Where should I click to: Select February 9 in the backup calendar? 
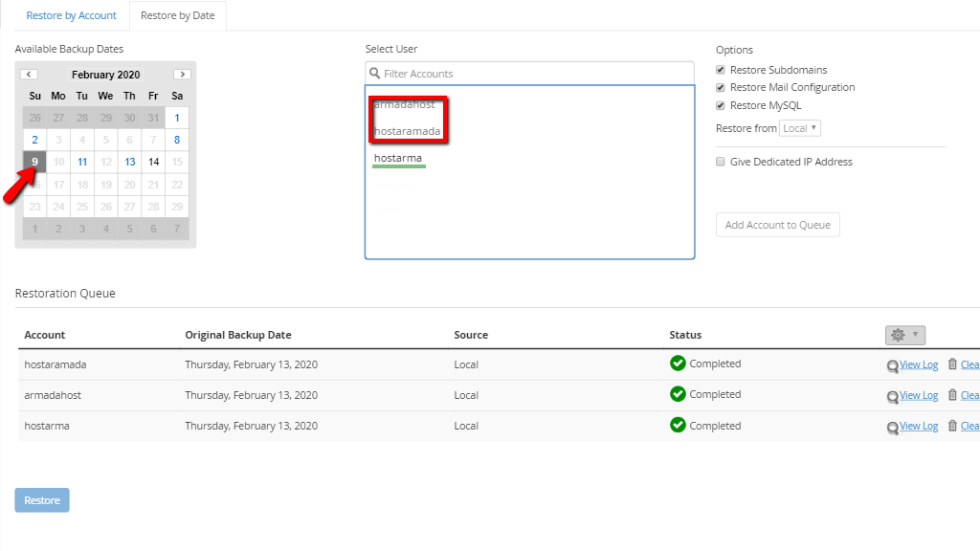pyautogui.click(x=35, y=162)
